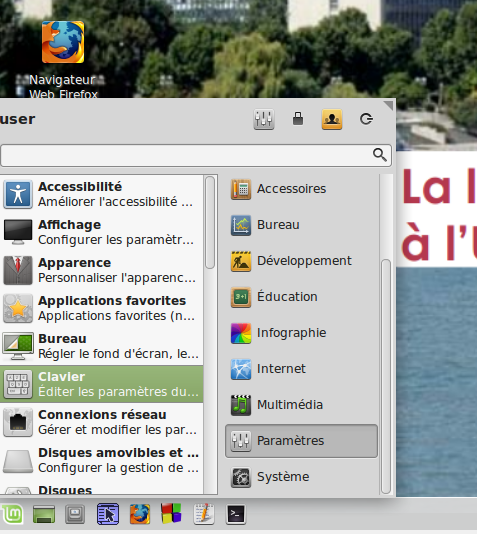Open the Clavier settings entry
This screenshot has width=477, height=534.
click(101, 384)
